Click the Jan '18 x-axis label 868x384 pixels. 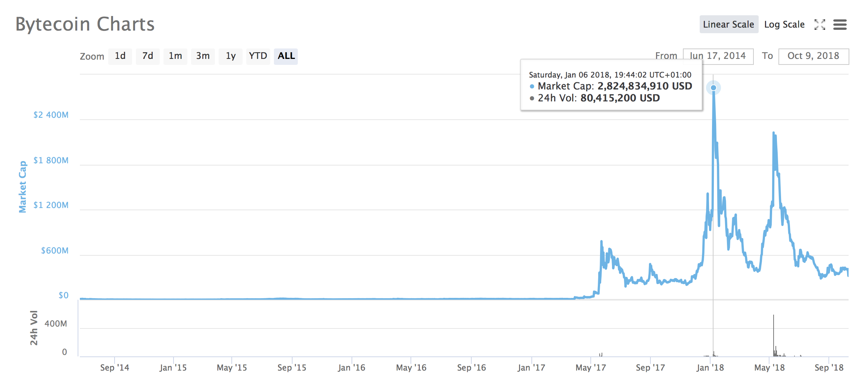tap(710, 368)
